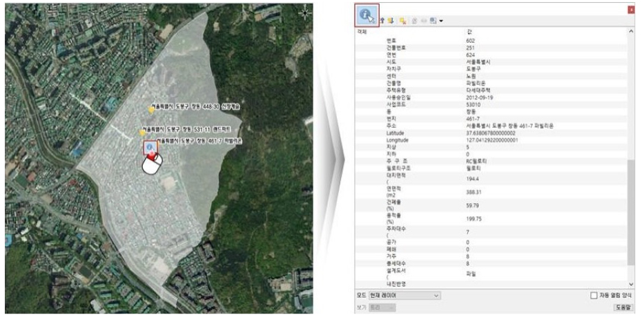Select the 필로티구조 attribute row
This screenshot has height=315, width=644.
pos(491,168)
